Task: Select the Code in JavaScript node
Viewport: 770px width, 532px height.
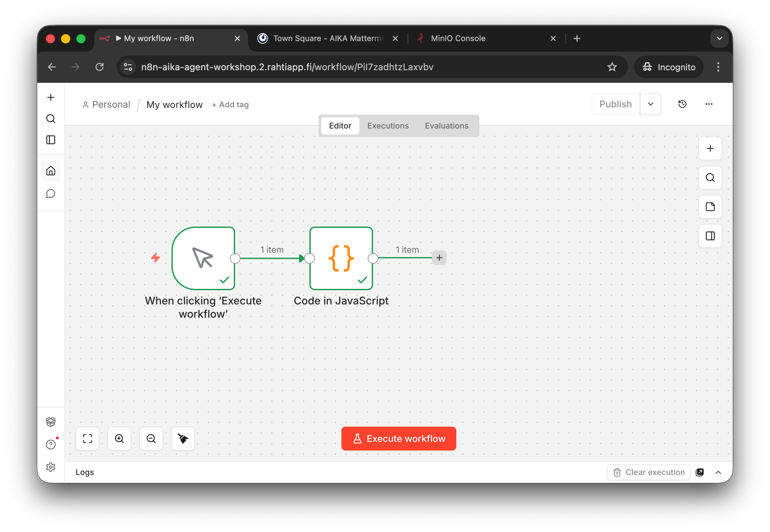Action: tap(341, 258)
